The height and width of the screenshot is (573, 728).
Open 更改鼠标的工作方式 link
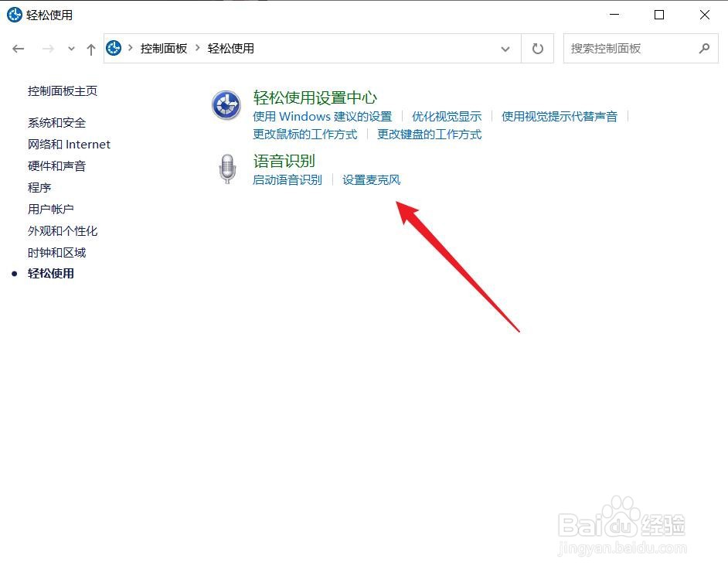tap(305, 135)
